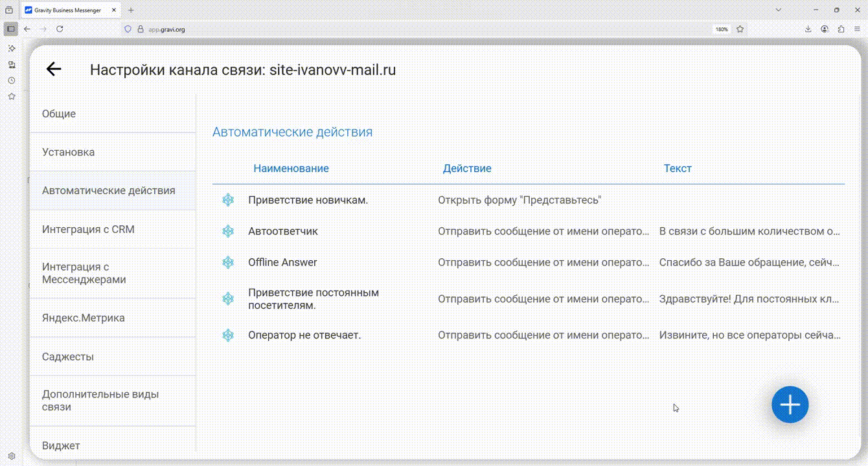Click the back arrow in settings header
The image size is (868, 466).
click(53, 69)
